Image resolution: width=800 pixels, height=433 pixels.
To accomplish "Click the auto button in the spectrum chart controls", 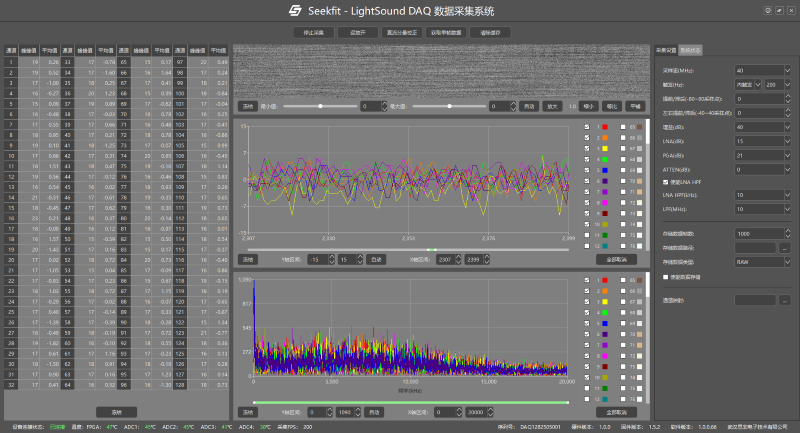I will (x=374, y=412).
